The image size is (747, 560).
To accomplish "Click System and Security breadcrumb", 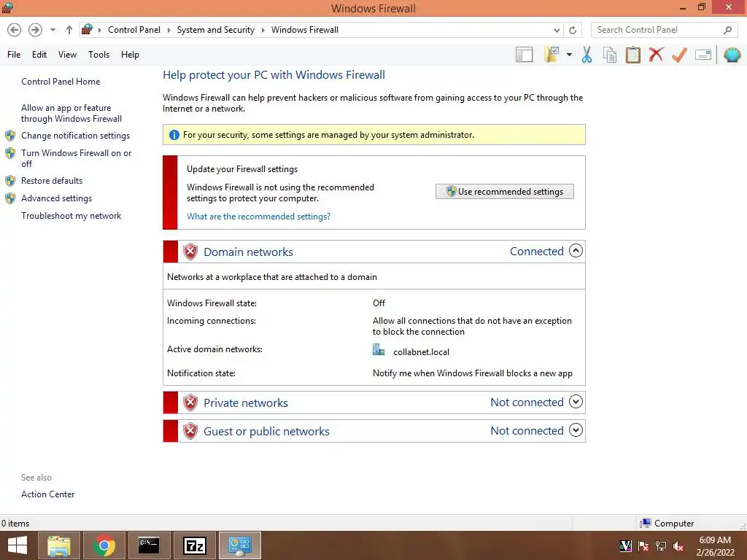I will click(x=215, y=29).
